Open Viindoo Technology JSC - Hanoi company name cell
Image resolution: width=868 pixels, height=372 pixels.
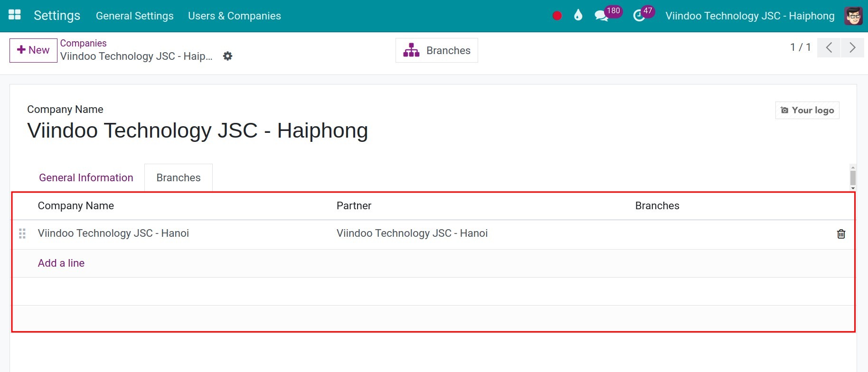tap(113, 233)
